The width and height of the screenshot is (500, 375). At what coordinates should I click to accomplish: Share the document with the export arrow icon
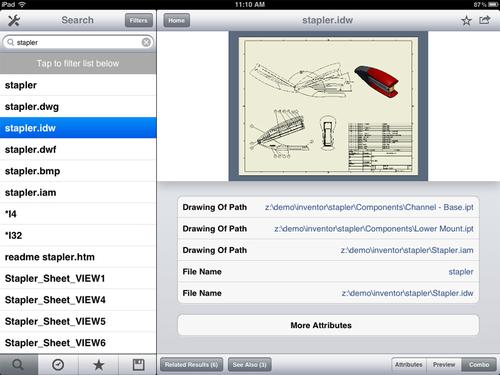click(x=485, y=20)
